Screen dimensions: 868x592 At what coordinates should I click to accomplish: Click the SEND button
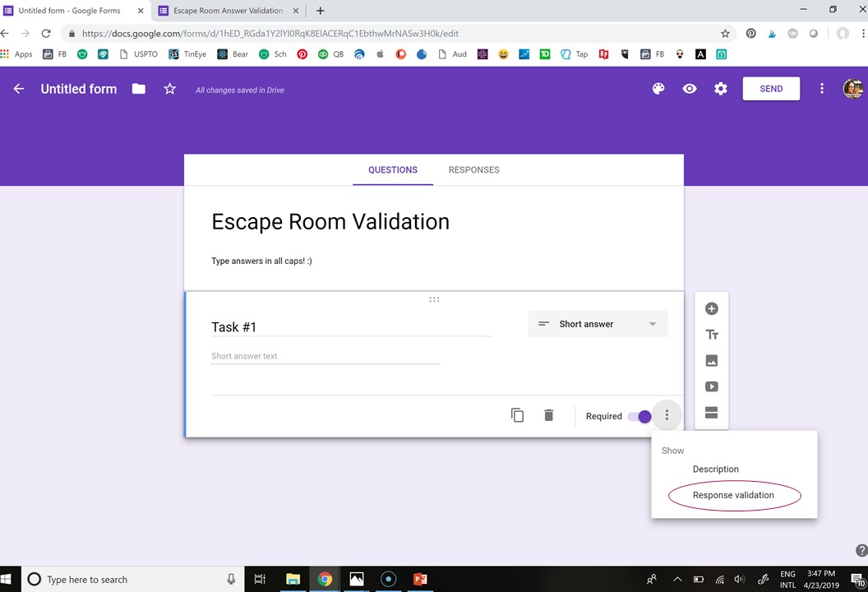click(x=771, y=89)
